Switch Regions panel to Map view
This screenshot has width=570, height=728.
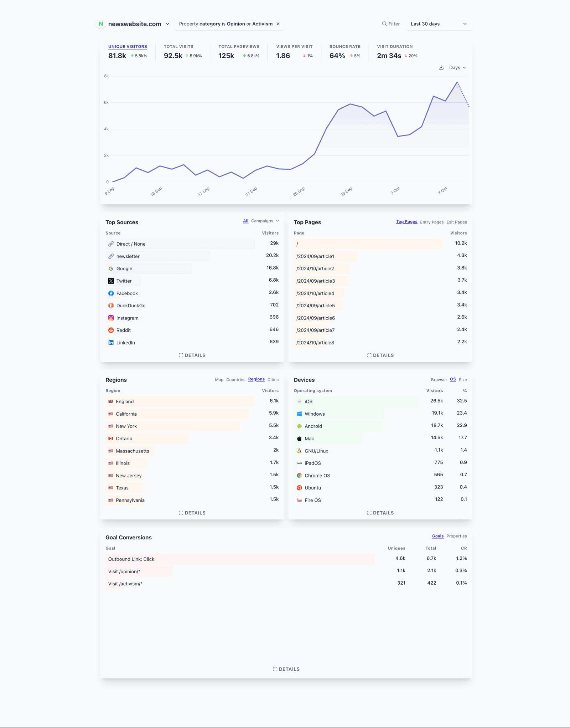tap(219, 380)
